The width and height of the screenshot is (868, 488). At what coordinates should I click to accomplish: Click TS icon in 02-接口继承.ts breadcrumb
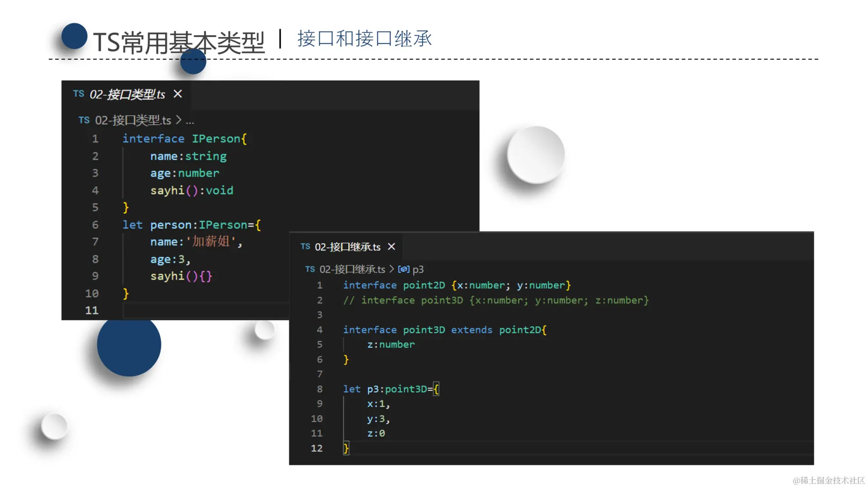(x=310, y=270)
